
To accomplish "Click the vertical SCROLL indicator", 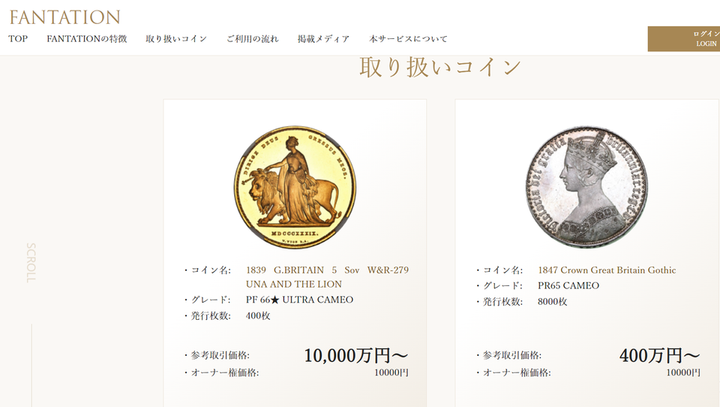I will point(31,263).
